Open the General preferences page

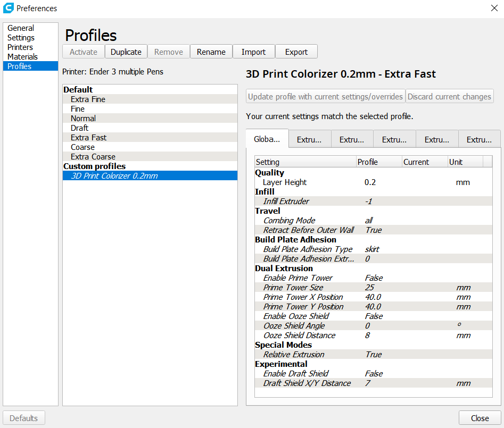[21, 28]
